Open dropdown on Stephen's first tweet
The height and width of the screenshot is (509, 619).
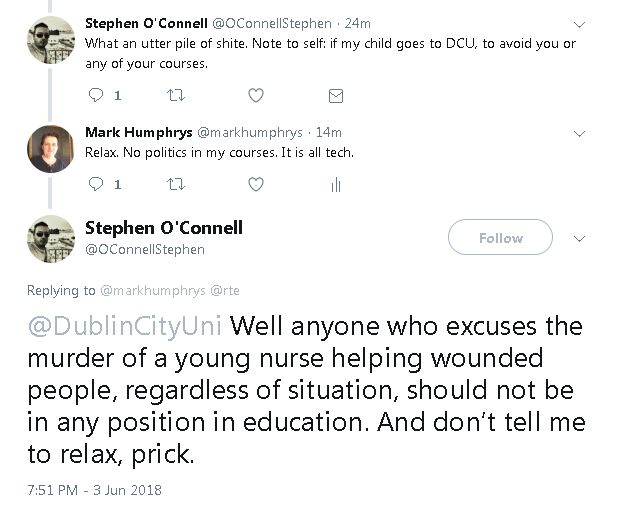[580, 23]
